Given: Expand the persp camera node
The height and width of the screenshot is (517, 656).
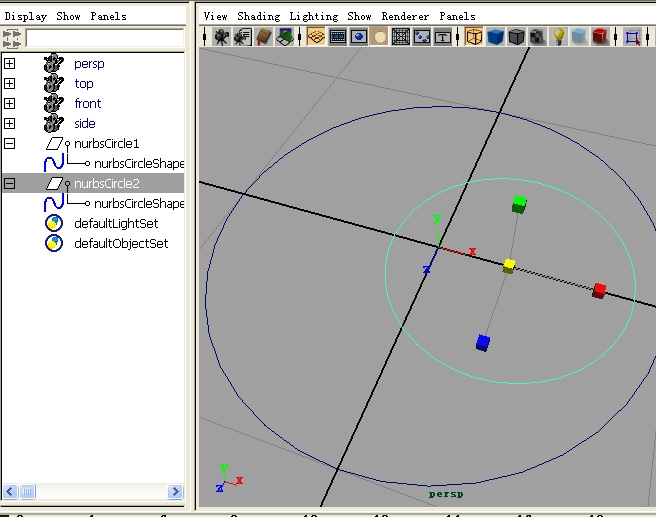Looking at the screenshot, I should click(10, 64).
